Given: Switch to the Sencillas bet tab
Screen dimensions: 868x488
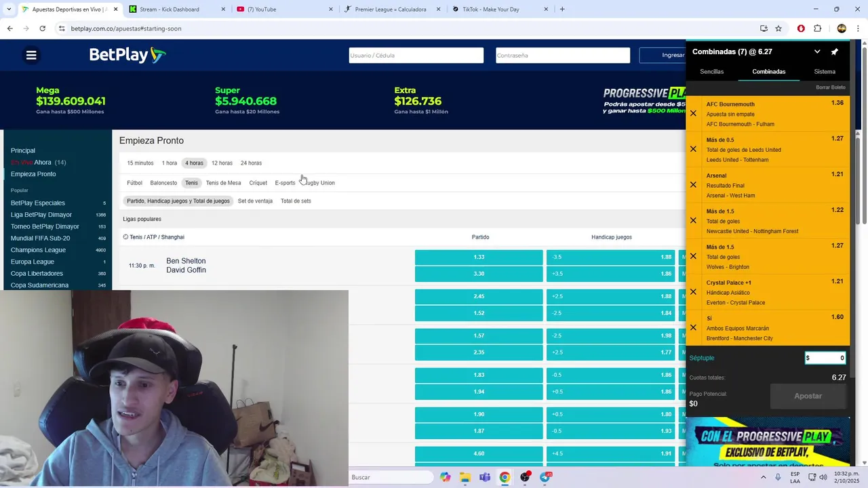Looking at the screenshot, I should 712,71.
